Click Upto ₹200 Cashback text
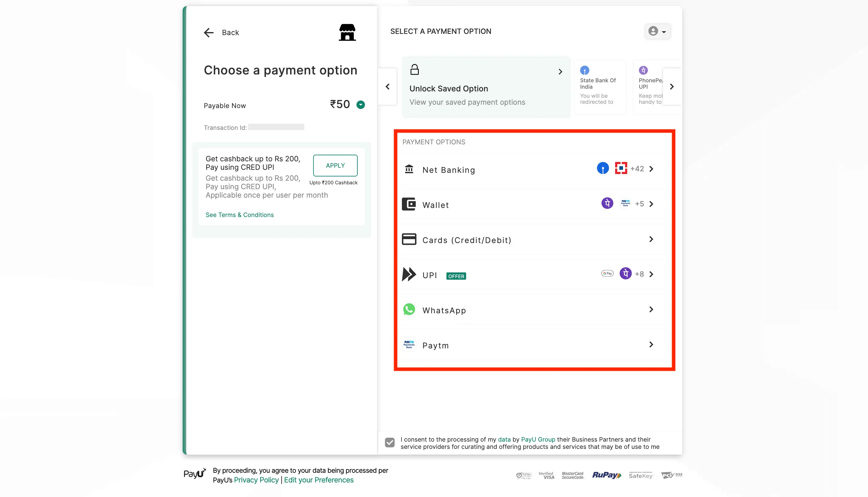868x497 pixels. tap(333, 183)
